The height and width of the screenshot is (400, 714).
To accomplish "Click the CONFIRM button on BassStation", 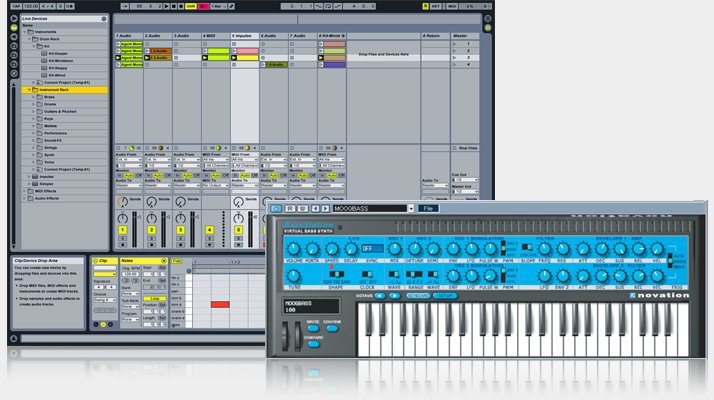I will (x=332, y=328).
